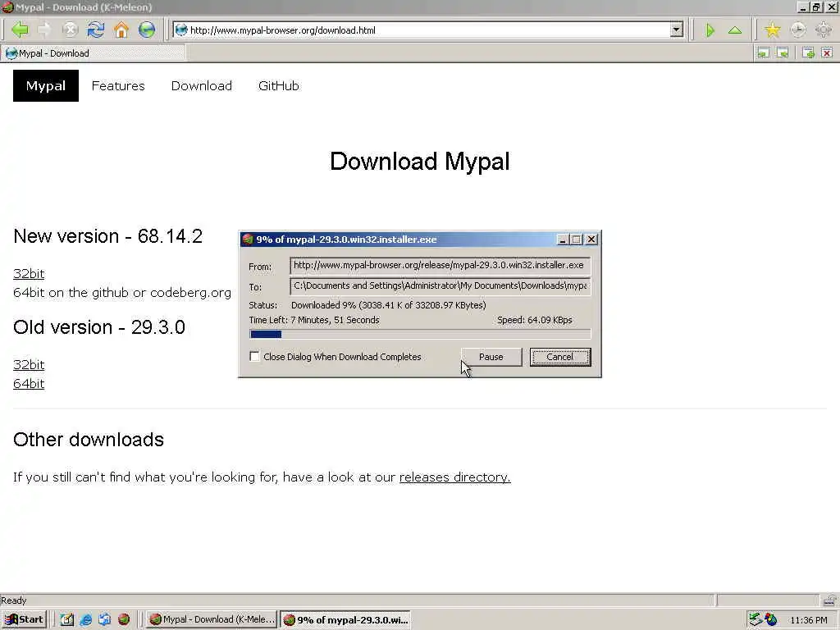This screenshot has height=630, width=840.
Task: Launch Internet Explorer from quick launch
Action: pos(85,619)
